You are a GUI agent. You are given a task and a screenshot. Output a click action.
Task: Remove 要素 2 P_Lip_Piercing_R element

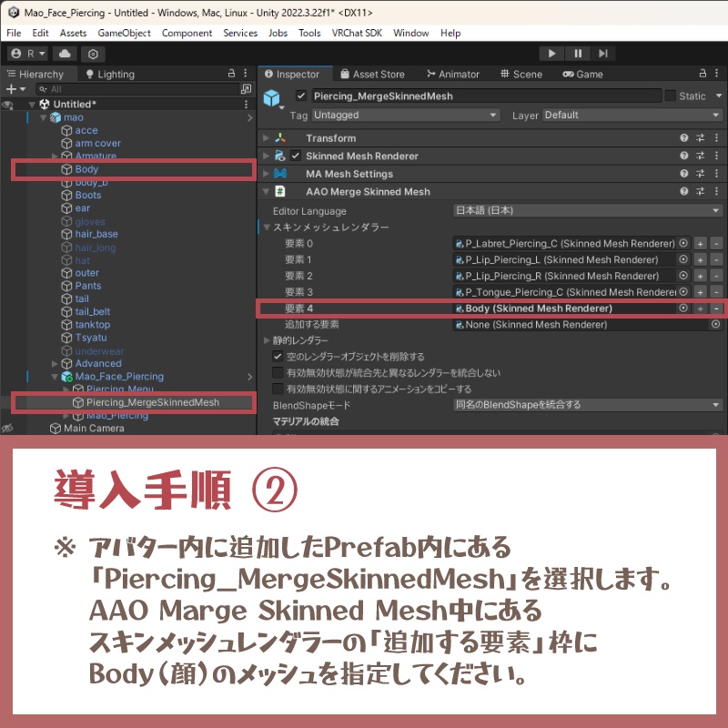coord(716,277)
